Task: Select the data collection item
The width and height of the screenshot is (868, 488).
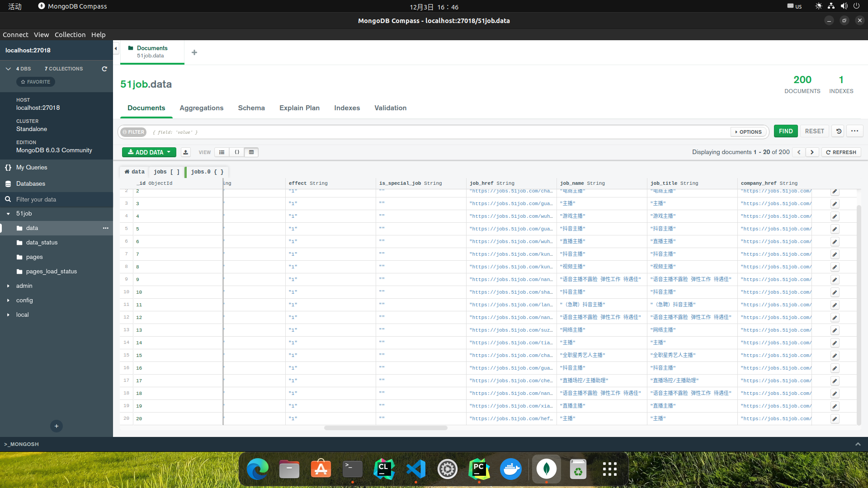Action: click(32, 228)
